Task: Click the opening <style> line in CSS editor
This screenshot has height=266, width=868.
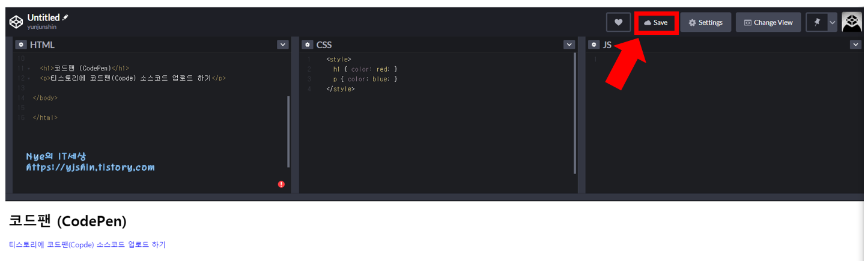Action: pyautogui.click(x=338, y=59)
